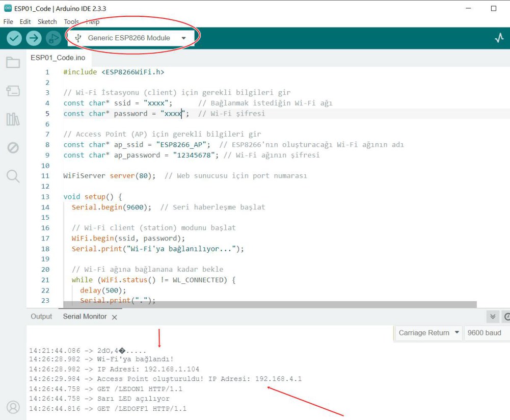This screenshot has width=510, height=420.
Task: Click the 14:21:44.086 serial output line
Action: [88, 351]
